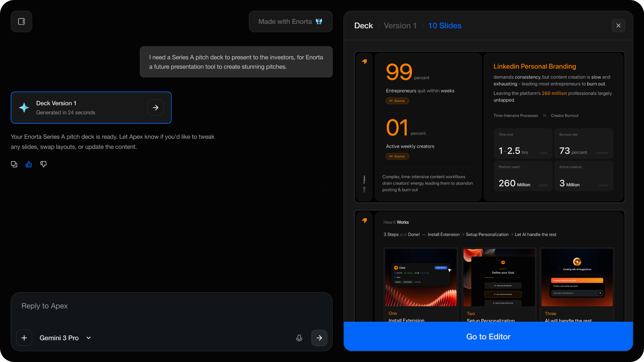The height and width of the screenshot is (362, 644).
Task: Click 'Creator Burnout' label
Action: click(564, 116)
